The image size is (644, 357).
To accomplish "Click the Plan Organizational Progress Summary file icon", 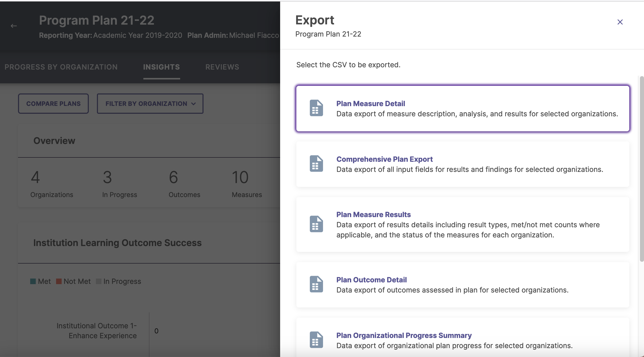I will tap(316, 340).
